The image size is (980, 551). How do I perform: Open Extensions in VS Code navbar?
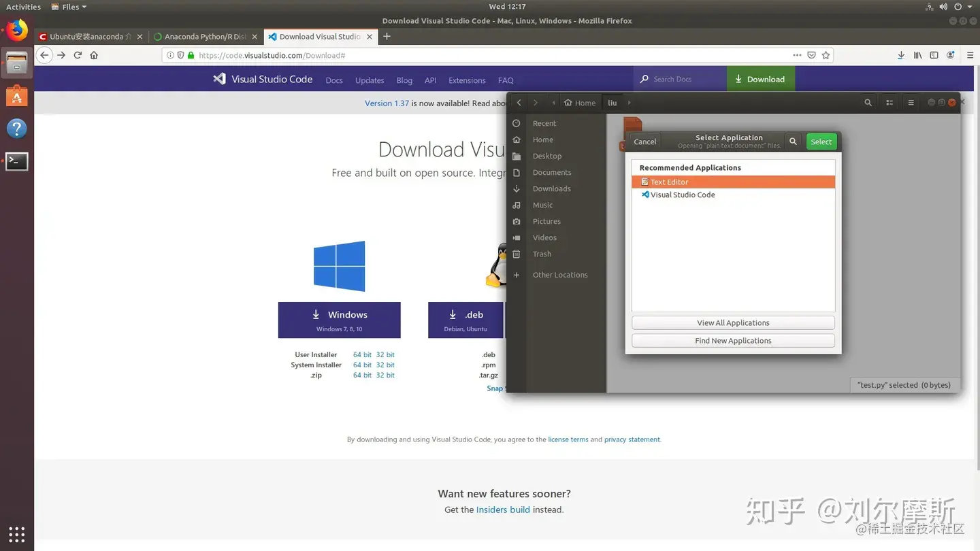[467, 80]
